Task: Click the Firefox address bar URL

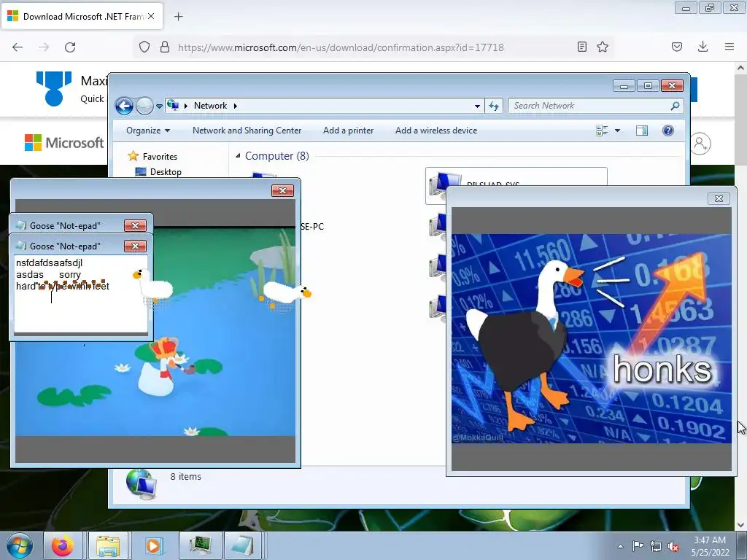Action: coord(341,47)
